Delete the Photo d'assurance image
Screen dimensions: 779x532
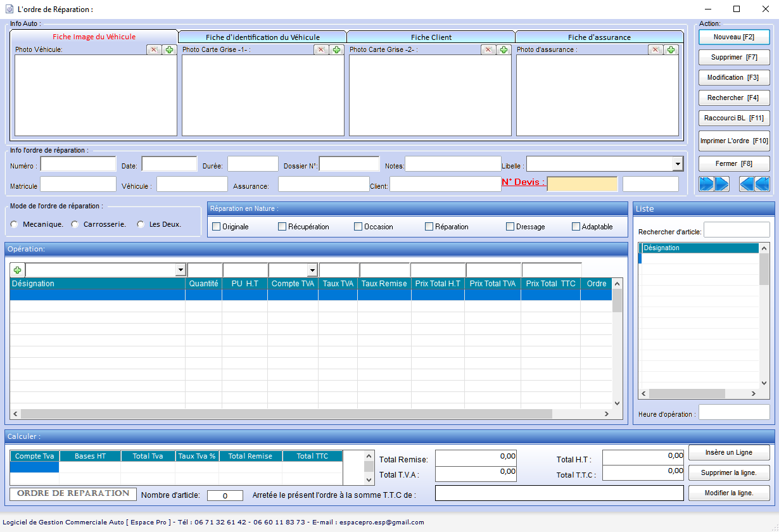(655, 50)
